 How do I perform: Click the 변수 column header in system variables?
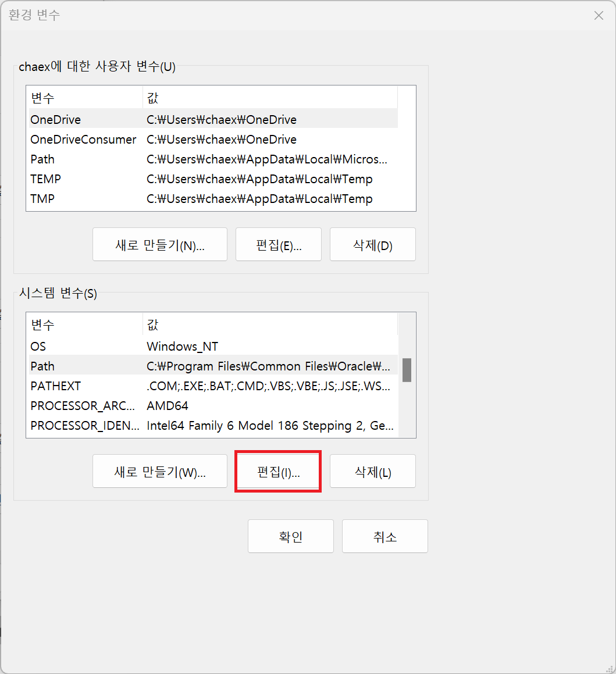click(85, 324)
